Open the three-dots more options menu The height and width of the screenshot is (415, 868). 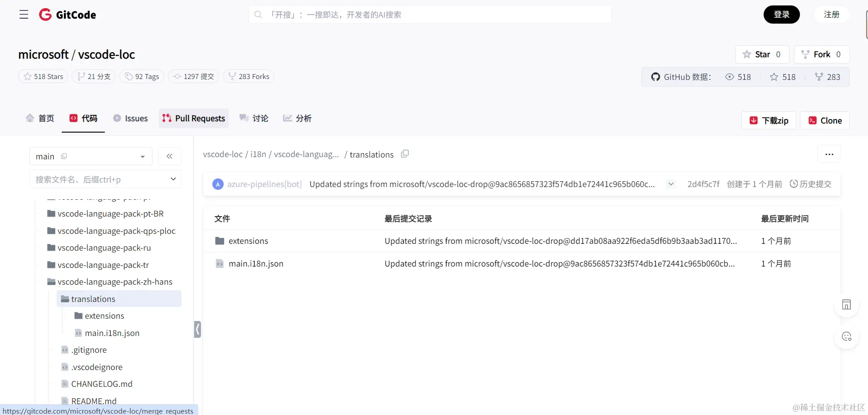(x=829, y=154)
